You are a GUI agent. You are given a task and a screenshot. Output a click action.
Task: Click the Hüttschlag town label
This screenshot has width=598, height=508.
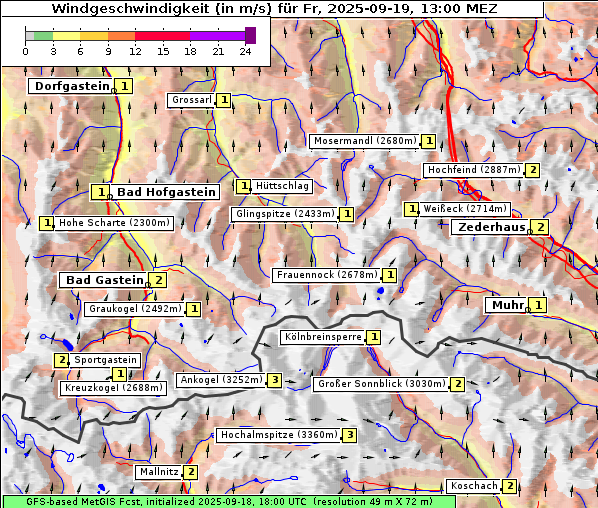[x=282, y=186]
